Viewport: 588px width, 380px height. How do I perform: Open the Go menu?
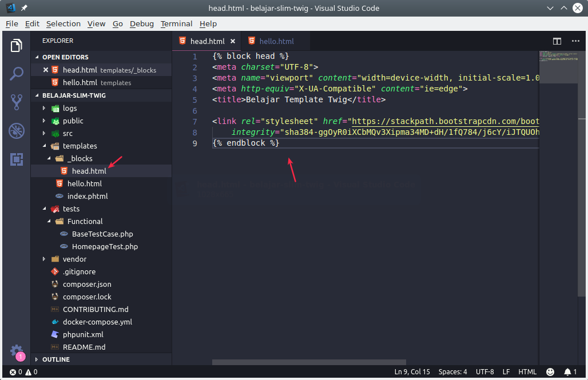coord(117,23)
